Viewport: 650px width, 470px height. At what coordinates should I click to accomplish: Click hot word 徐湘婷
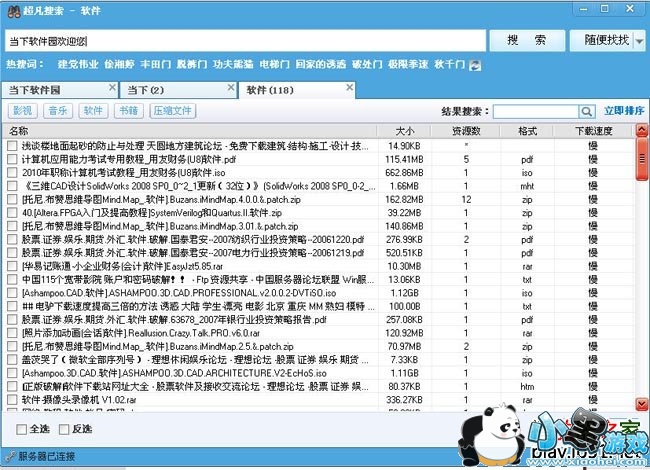pos(119,65)
